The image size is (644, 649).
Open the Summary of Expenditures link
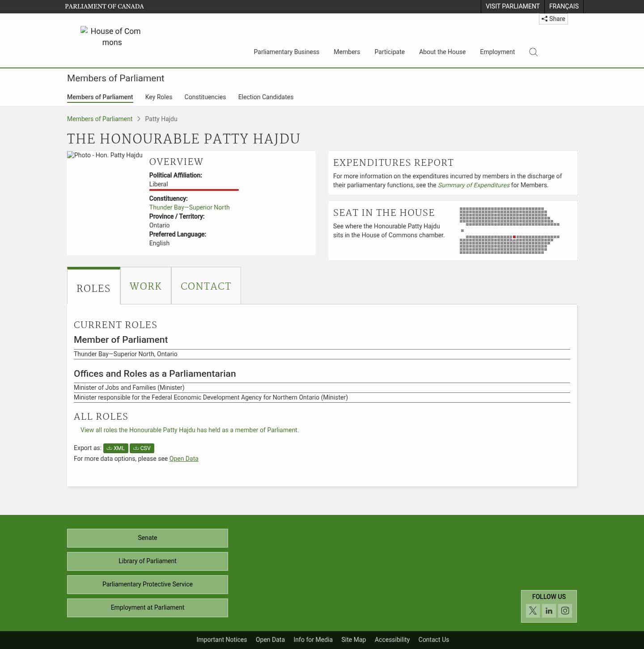coord(474,185)
